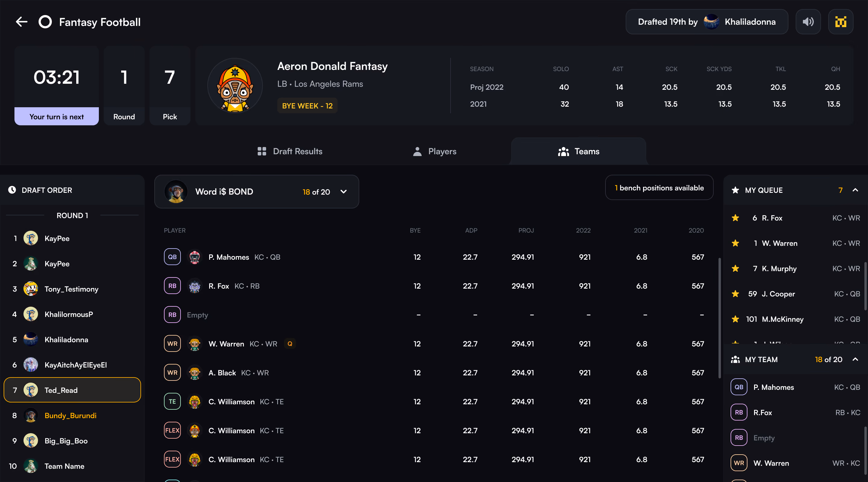This screenshot has height=482, width=868.
Task: Open the yellow pixel icon button
Action: [x=840, y=22]
